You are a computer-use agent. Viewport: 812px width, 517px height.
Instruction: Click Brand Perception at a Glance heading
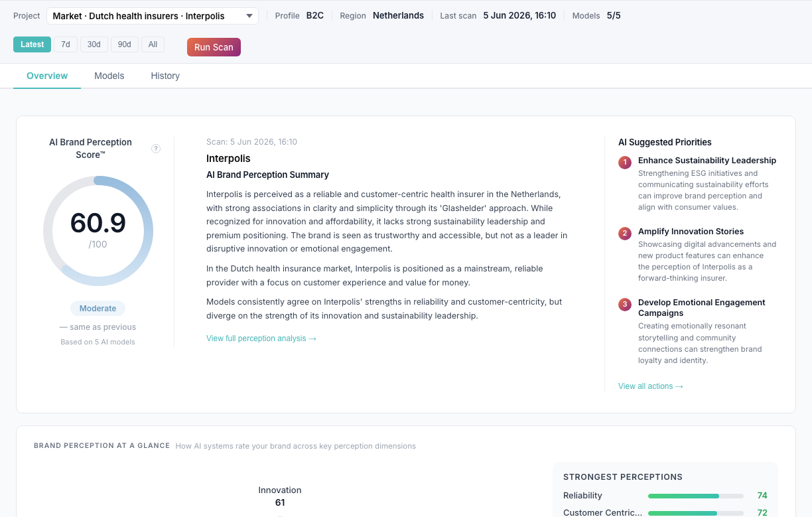101,446
